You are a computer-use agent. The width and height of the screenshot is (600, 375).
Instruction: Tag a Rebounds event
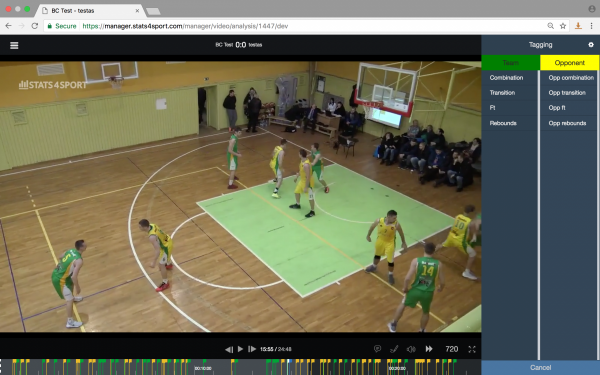click(x=510, y=123)
